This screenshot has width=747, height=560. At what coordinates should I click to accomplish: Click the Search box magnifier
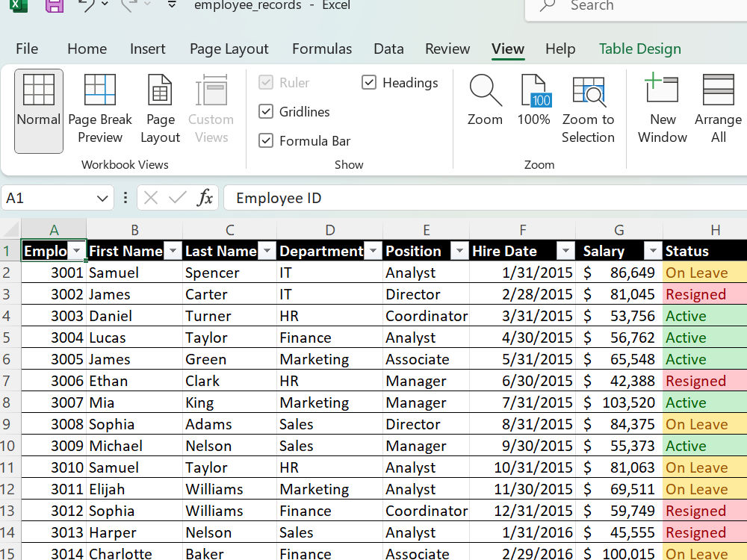[x=548, y=6]
